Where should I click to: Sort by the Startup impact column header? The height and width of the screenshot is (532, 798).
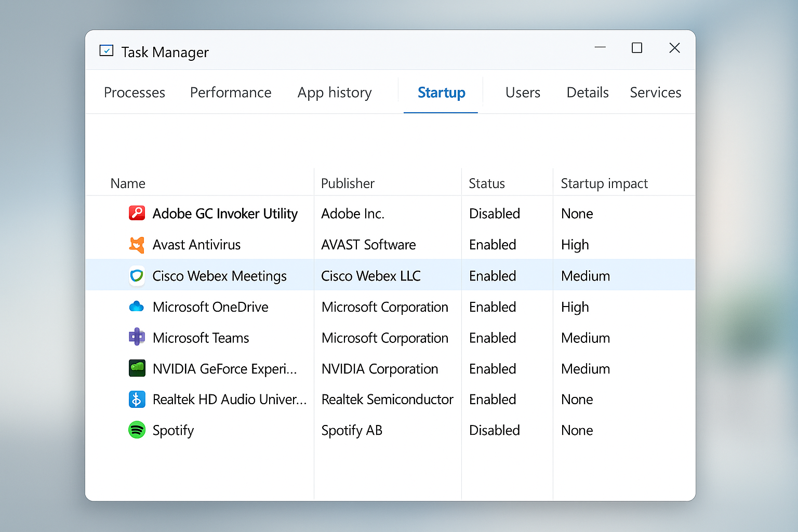pos(604,183)
